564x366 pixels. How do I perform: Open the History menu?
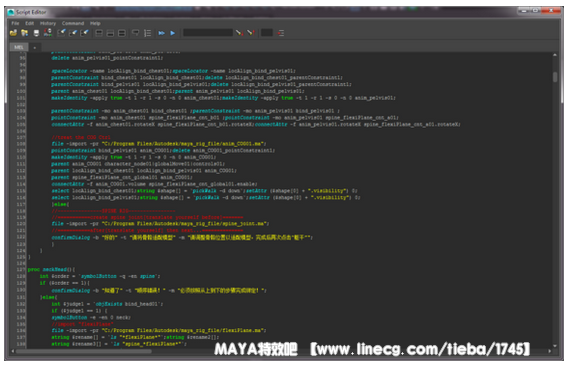[x=48, y=23]
